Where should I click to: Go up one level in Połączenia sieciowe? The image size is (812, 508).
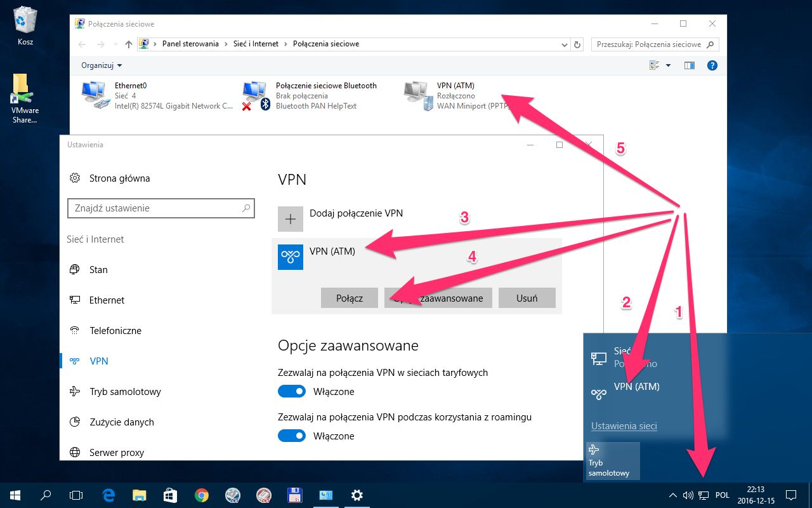pyautogui.click(x=129, y=44)
